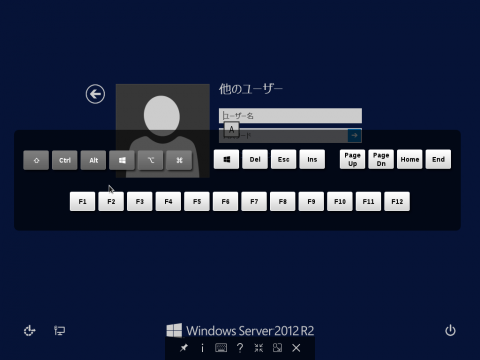Screen dimensions: 480x360
Task: Tap the F5 function key
Action: pos(197,201)
